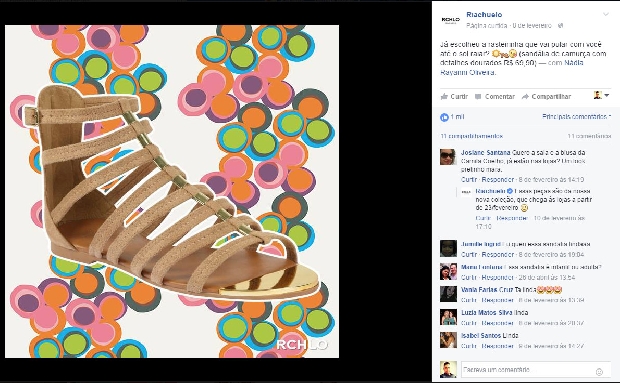Click the sandal photo image
Image resolution: width=620 pixels, height=383 pixels.
[x=172, y=192]
